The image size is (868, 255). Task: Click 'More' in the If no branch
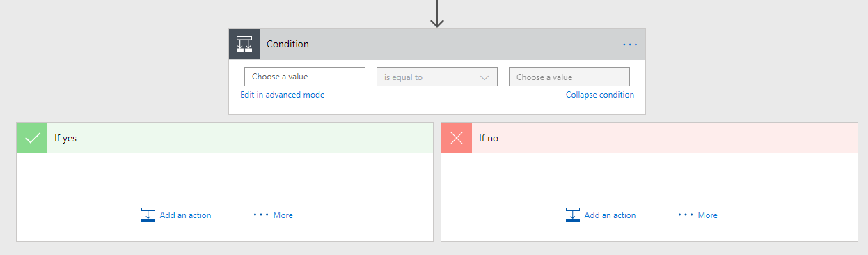click(x=708, y=215)
